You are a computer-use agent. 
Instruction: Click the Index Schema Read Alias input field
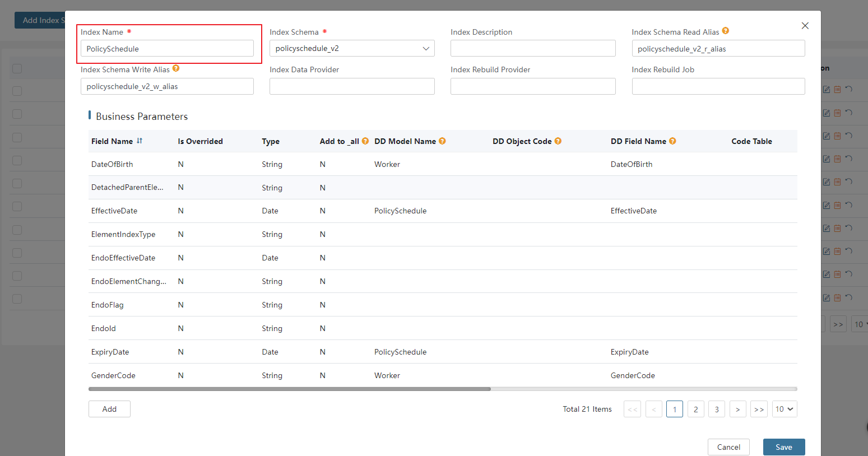point(718,49)
